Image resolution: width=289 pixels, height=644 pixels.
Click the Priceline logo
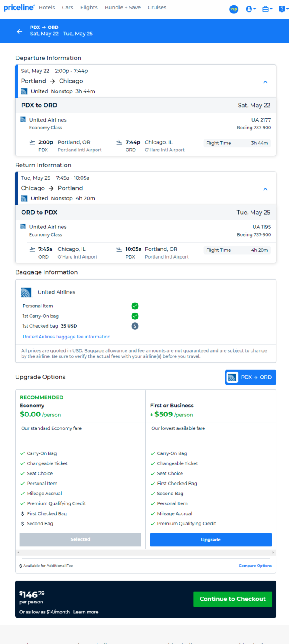(x=19, y=8)
